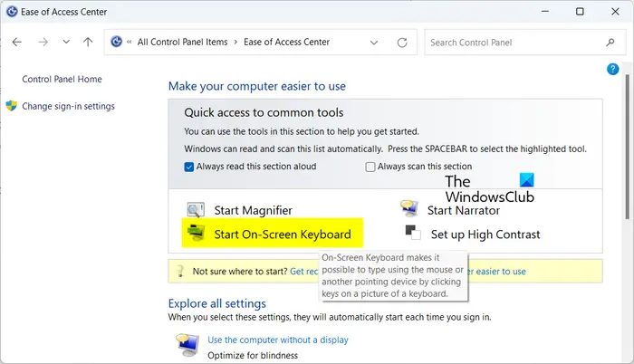Image resolution: width=634 pixels, height=364 pixels.
Task: Launch Start On-Screen Keyboard
Action: coord(283,235)
